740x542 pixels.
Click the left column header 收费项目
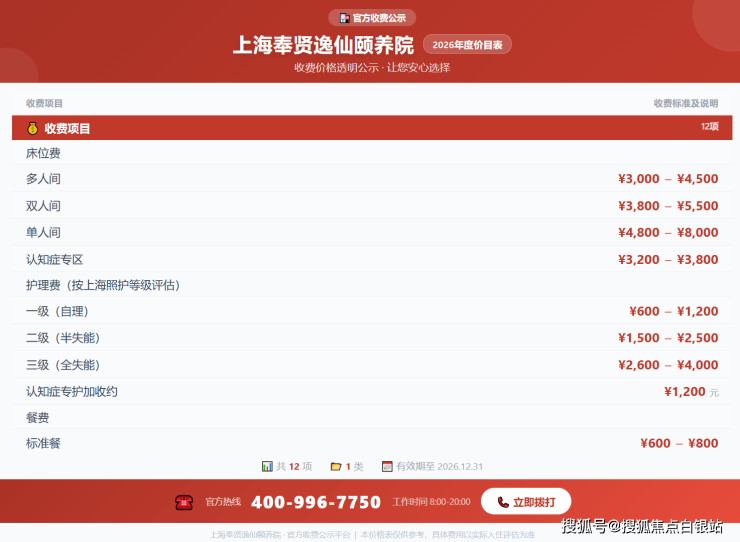[x=44, y=103]
